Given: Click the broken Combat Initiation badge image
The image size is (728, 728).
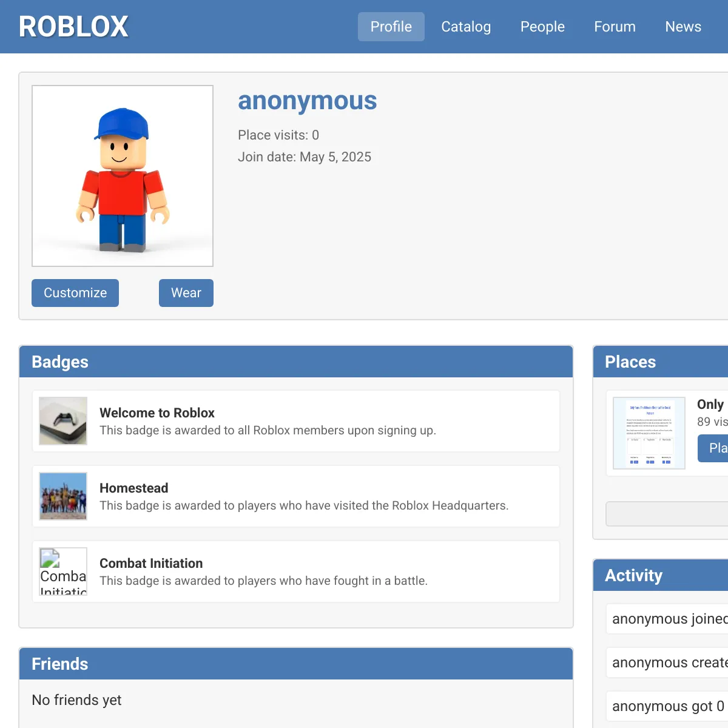Looking at the screenshot, I should (x=63, y=571).
